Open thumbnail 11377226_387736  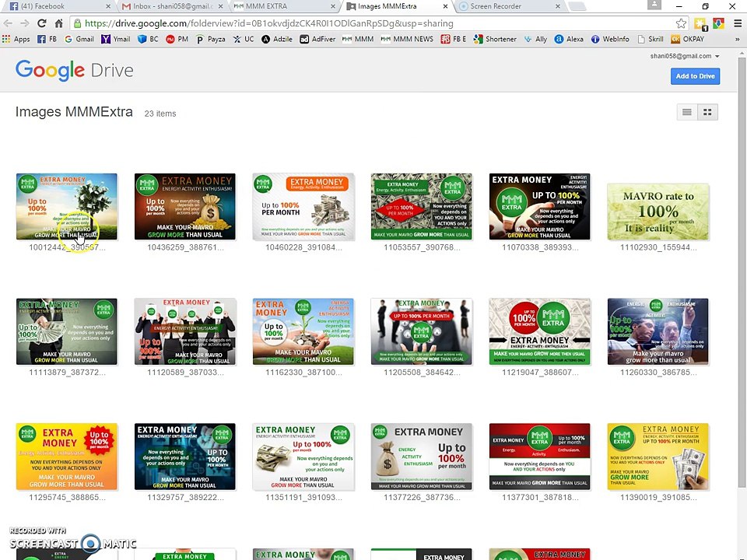422,457
